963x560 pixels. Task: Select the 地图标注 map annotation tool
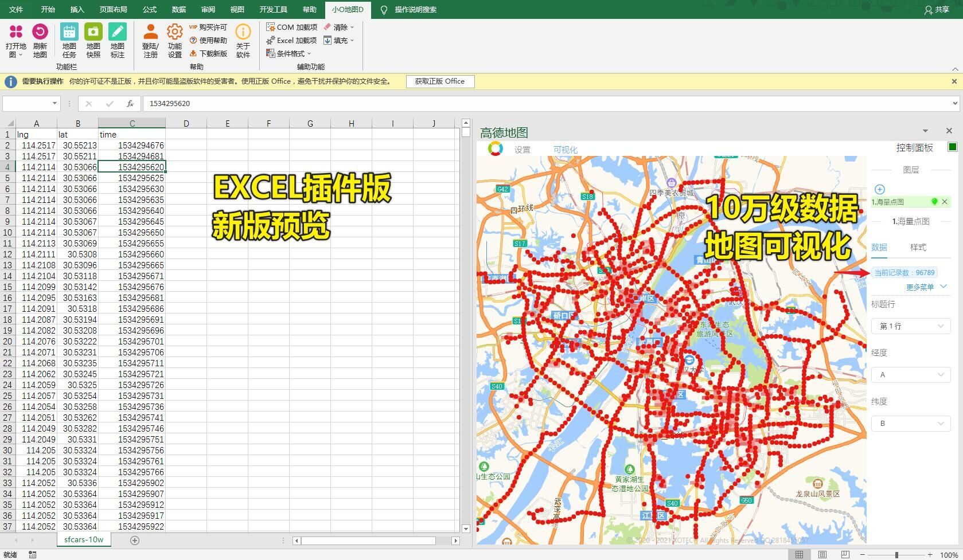pos(118,41)
